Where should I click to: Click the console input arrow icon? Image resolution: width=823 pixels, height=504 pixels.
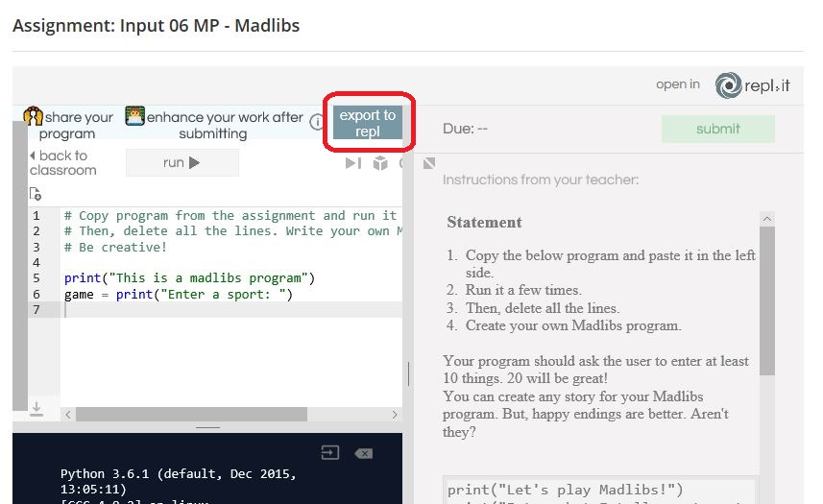point(329,453)
